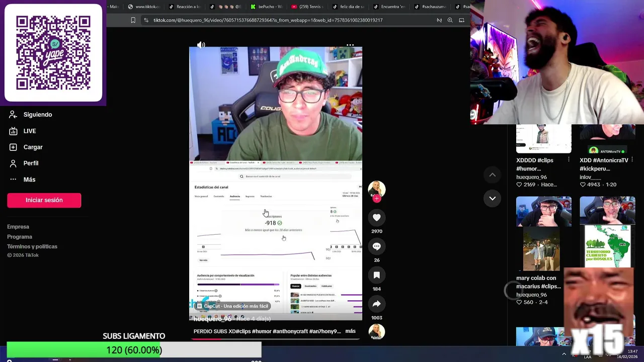This screenshot has width=644, height=362.
Task: Go to Perfil in the sidebar
Action: click(x=24, y=163)
